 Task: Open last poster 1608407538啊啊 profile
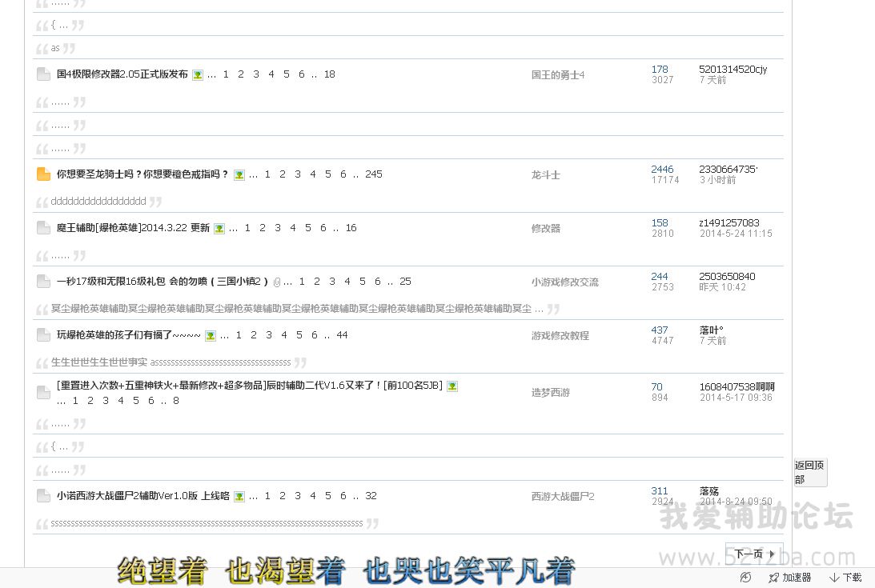coord(737,386)
